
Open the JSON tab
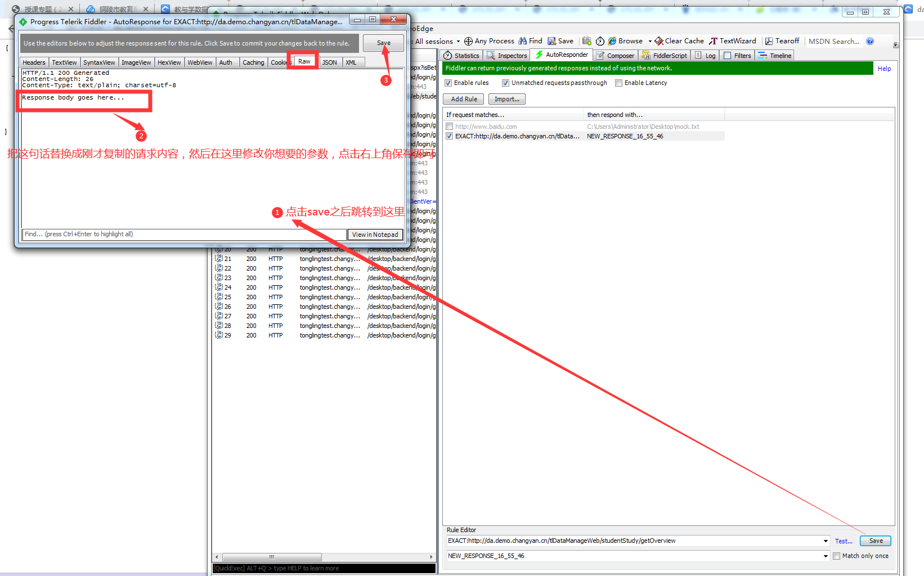click(x=330, y=62)
